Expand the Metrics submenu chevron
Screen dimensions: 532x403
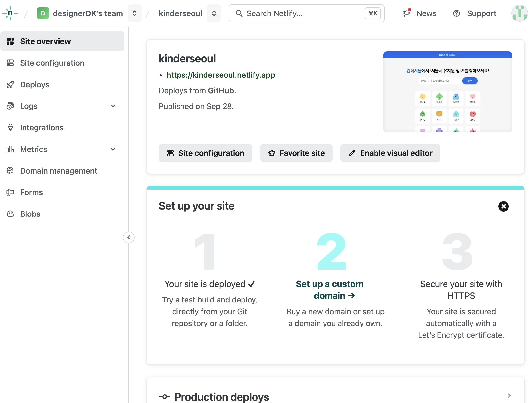click(113, 149)
